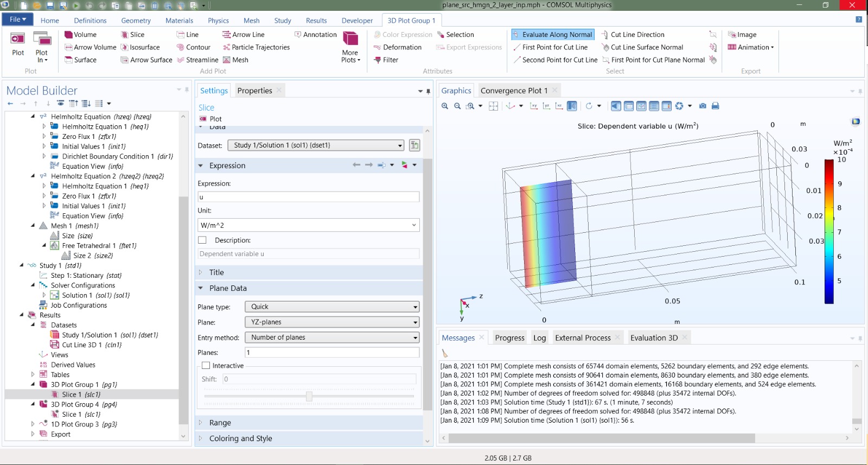The height and width of the screenshot is (465, 868).
Task: Open More Plots menu
Action: click(x=350, y=47)
